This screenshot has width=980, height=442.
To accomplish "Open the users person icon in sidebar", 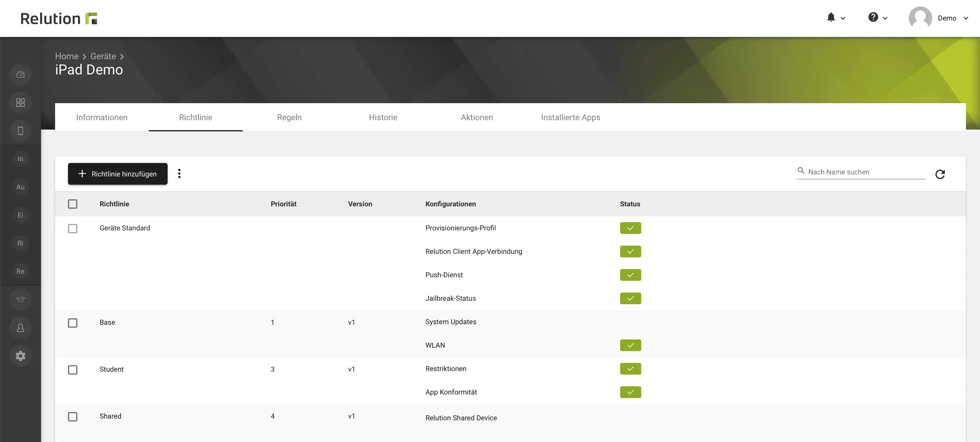I will click(21, 328).
